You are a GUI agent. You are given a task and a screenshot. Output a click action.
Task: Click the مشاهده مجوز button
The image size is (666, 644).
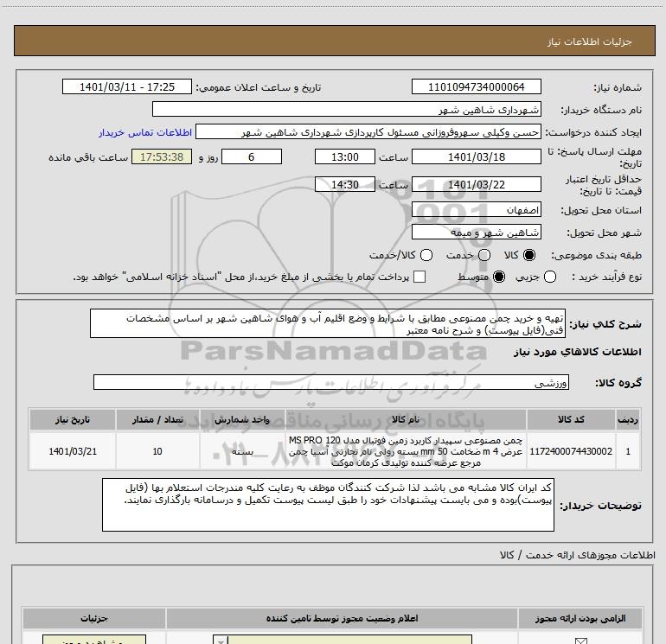(94, 641)
